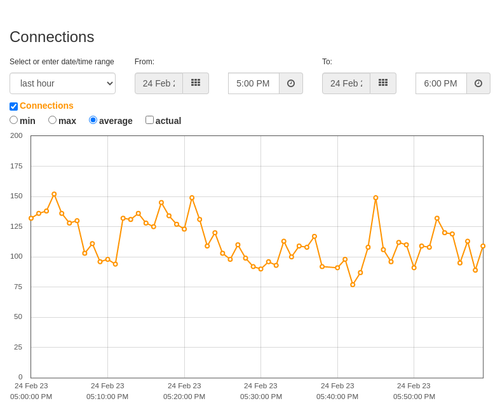The image size is (500, 403).
Task: Open the From time clock picker icon
Action: click(291, 83)
